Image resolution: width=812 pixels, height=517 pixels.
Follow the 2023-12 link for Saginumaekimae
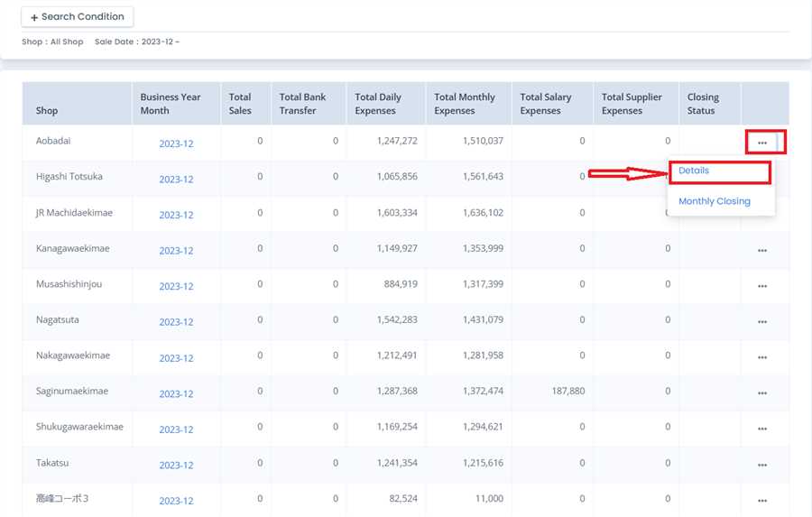pos(176,393)
